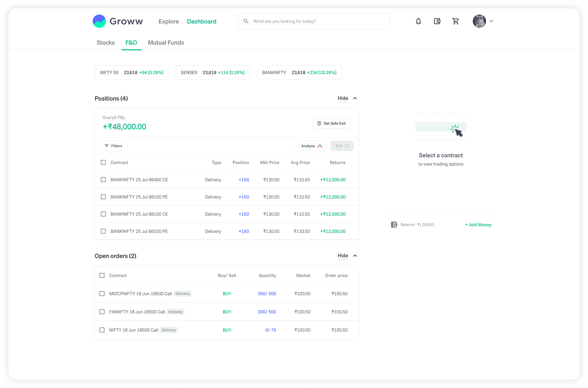Open the Filters button
Viewport: 588px width, 388px height.
[x=114, y=146]
